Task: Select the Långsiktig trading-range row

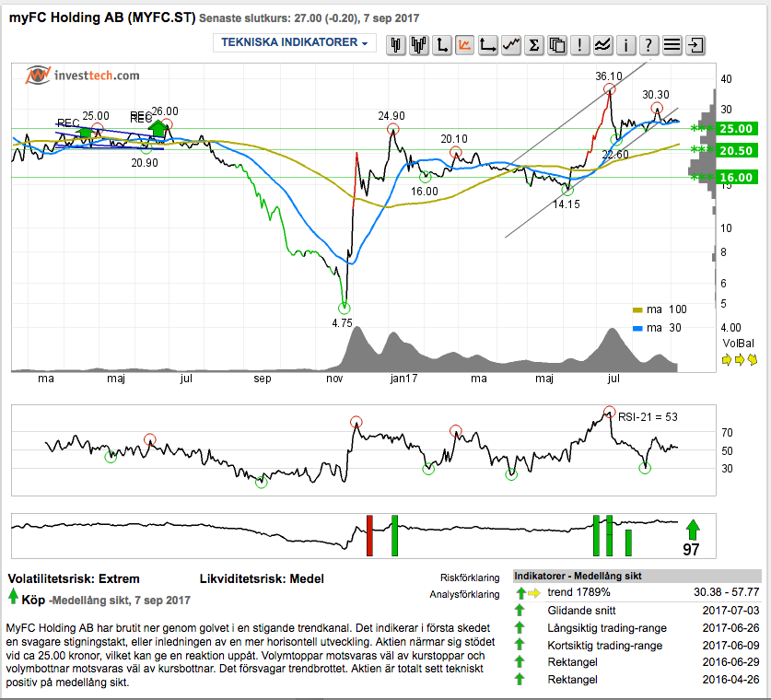Action: click(x=637, y=628)
